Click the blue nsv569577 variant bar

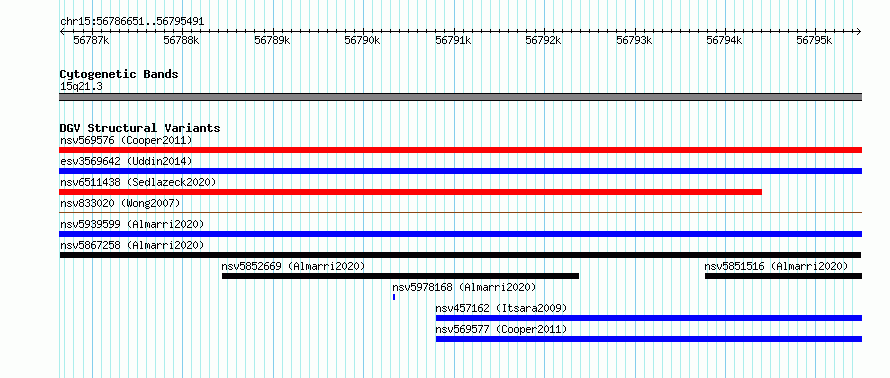click(x=649, y=339)
